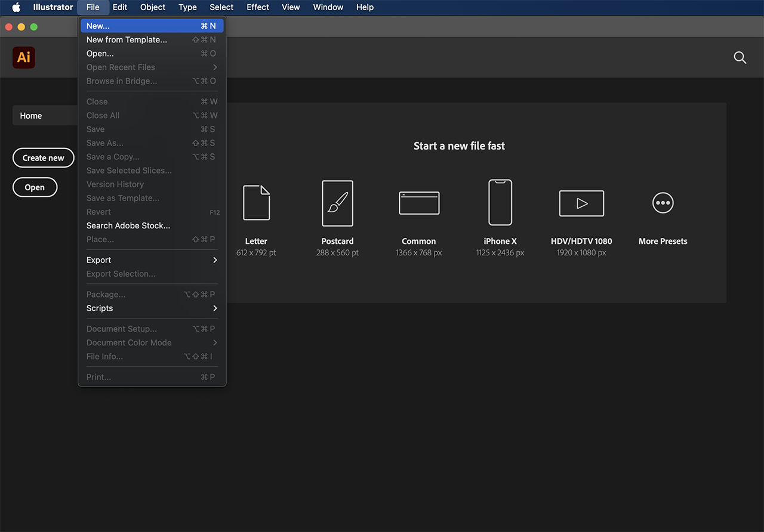Open the Type menu
764x532 pixels.
(187, 7)
